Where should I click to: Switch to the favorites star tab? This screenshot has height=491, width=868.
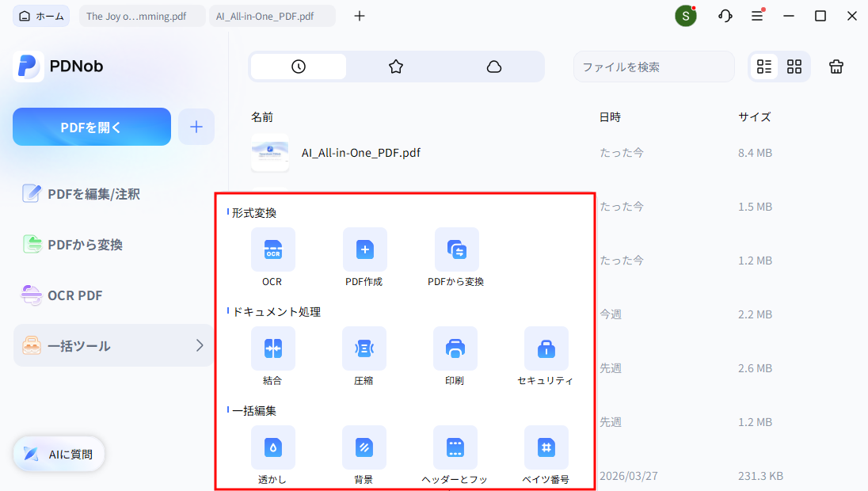[x=396, y=67]
